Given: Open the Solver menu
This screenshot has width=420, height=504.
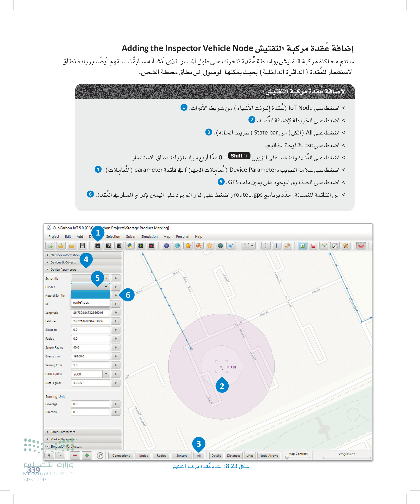Looking at the screenshot, I should pos(131,237).
